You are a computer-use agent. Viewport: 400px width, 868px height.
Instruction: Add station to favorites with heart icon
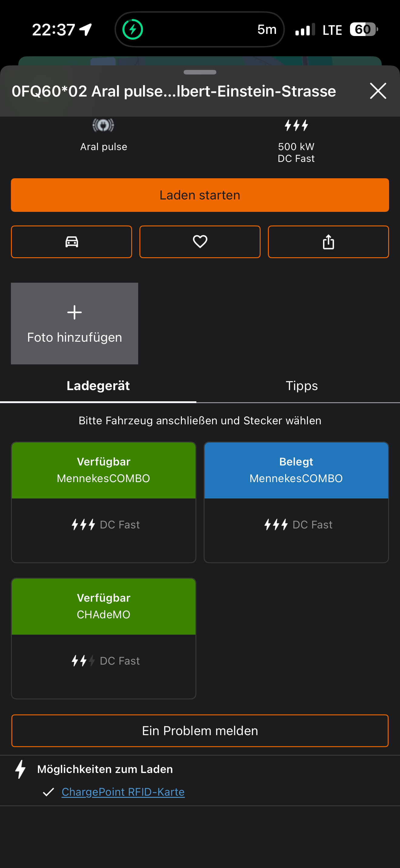200,242
